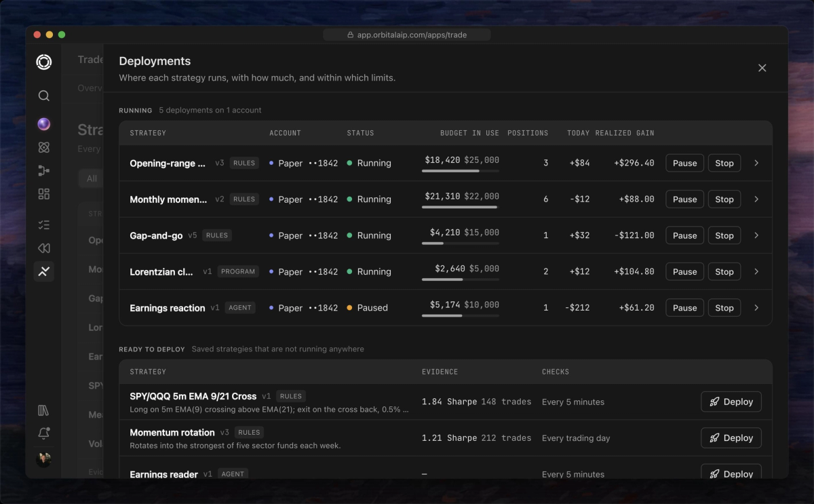
Task: Stop the Lorentzian deployment
Action: click(724, 271)
